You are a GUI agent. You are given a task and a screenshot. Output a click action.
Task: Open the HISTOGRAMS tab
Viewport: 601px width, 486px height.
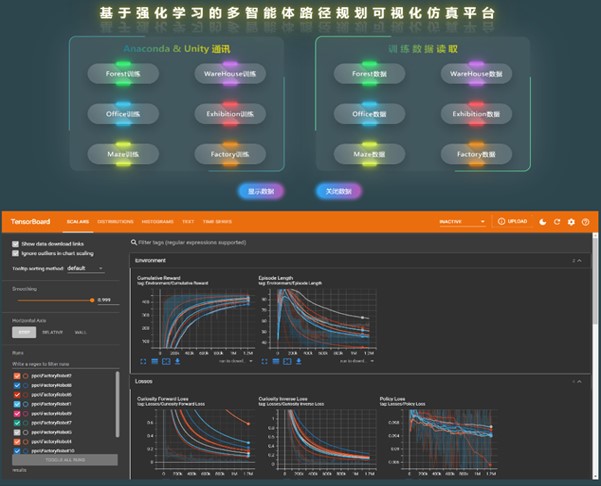[x=158, y=222]
